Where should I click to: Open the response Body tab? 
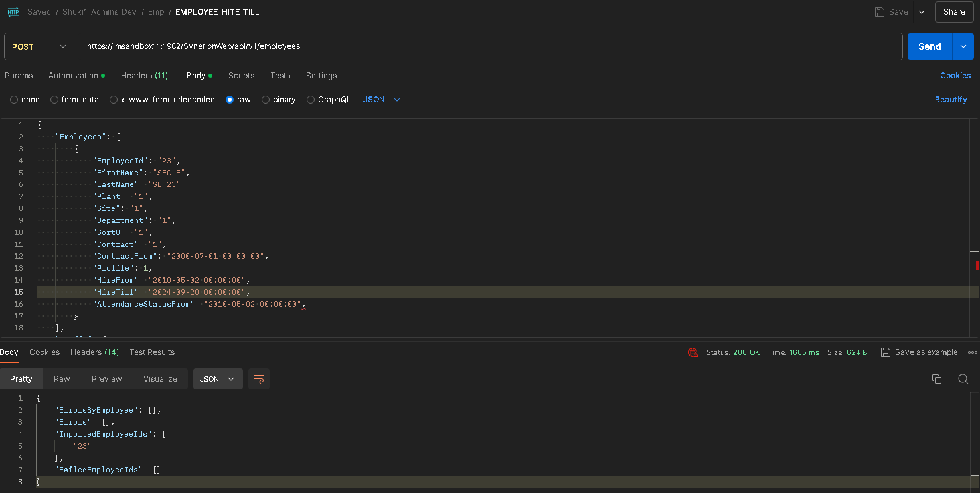click(x=9, y=352)
